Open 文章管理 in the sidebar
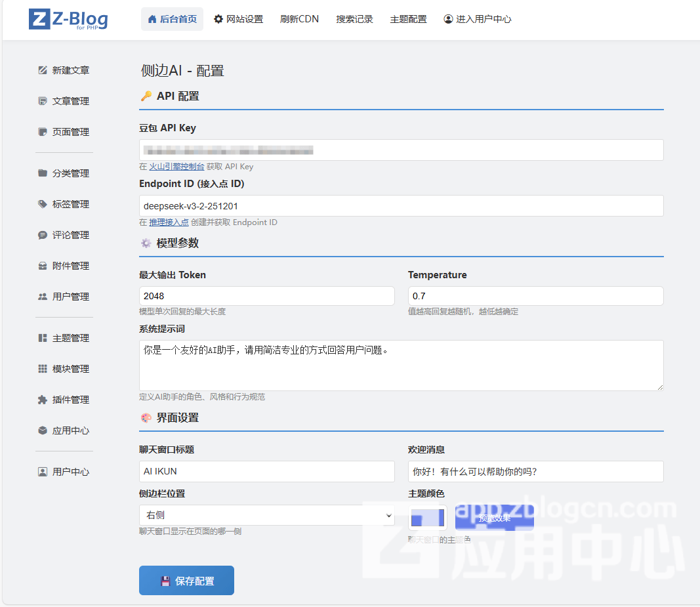 (x=64, y=101)
